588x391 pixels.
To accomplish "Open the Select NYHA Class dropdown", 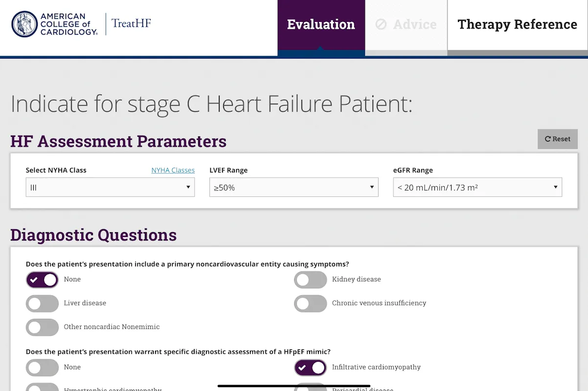I will click(110, 187).
